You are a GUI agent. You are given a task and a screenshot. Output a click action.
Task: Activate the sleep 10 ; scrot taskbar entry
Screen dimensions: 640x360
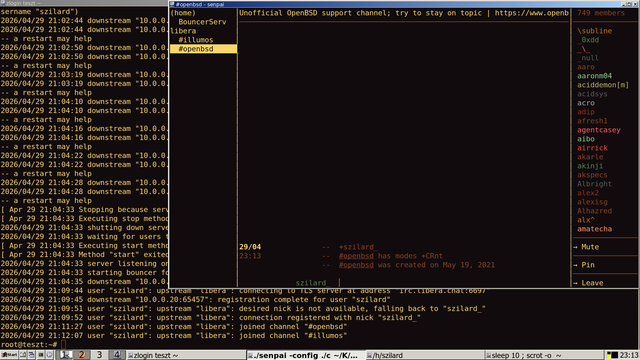coord(544,355)
